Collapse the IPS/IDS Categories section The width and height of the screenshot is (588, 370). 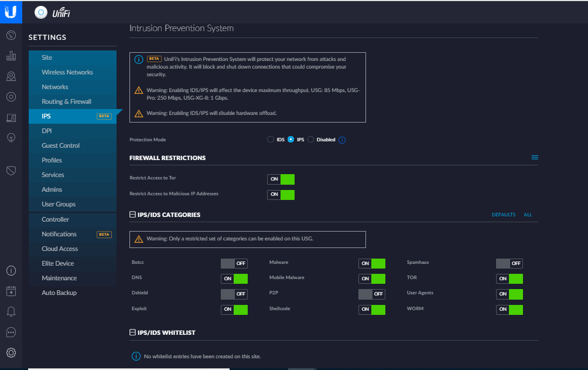132,215
